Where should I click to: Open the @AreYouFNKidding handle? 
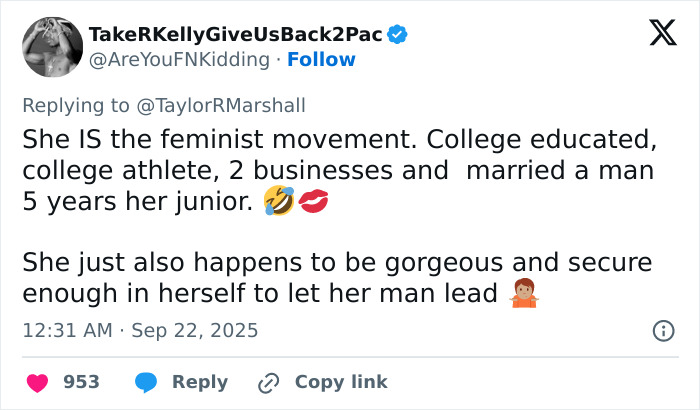pyautogui.click(x=179, y=60)
